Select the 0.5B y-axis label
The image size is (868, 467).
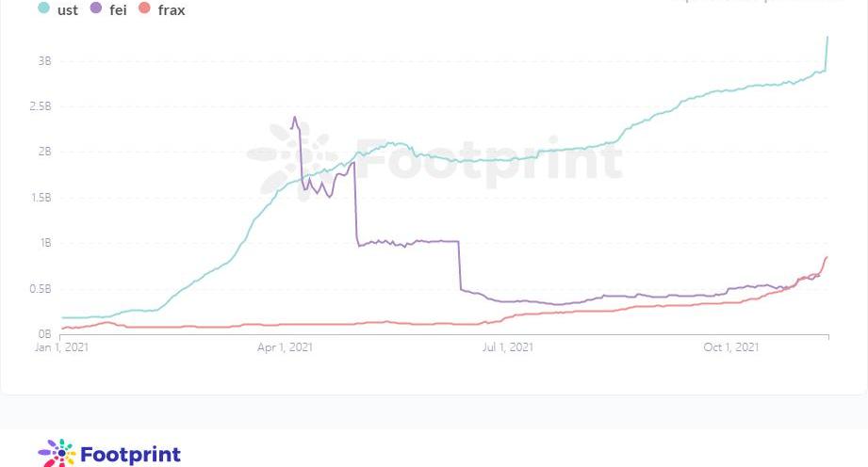(41, 289)
